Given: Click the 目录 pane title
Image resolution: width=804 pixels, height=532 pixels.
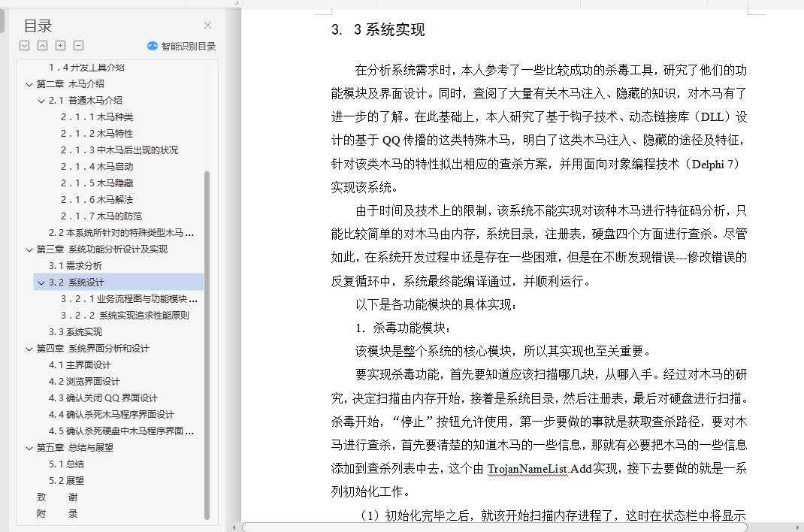Looking at the screenshot, I should (38, 26).
